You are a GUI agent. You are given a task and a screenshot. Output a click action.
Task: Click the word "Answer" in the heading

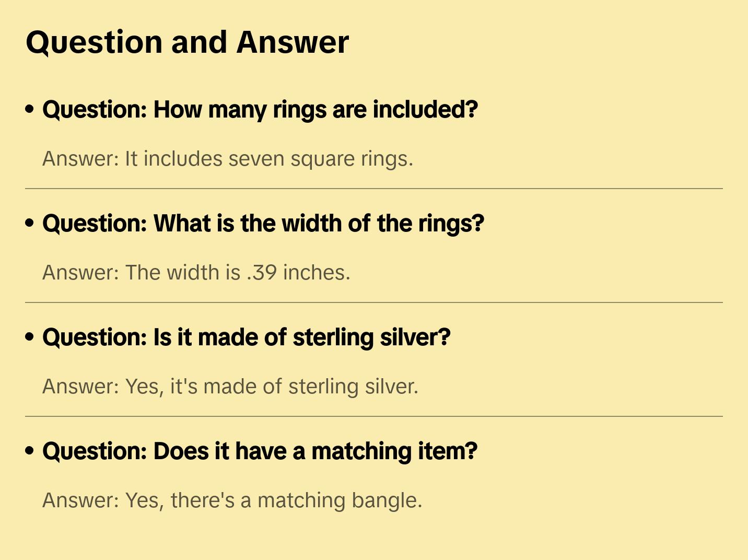[x=293, y=42]
